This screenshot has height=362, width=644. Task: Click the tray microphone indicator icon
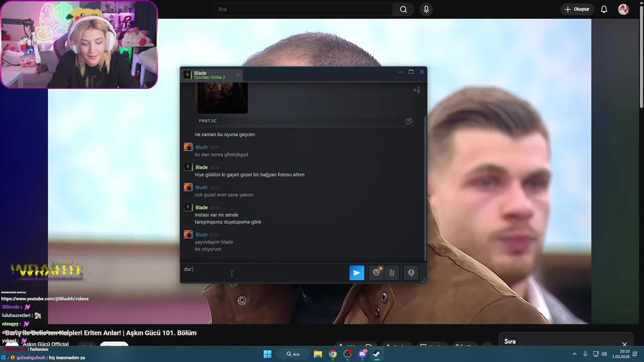585,354
